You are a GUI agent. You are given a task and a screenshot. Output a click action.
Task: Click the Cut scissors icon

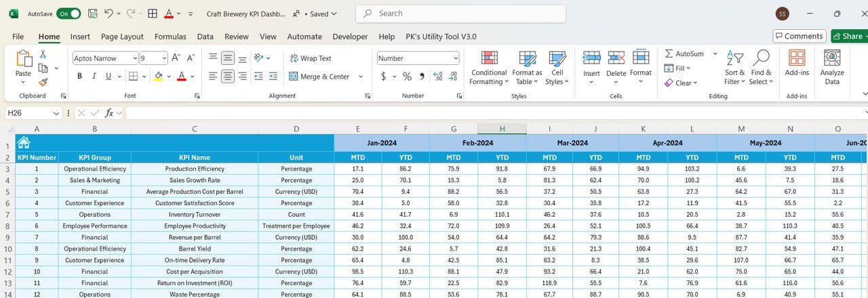[43, 54]
